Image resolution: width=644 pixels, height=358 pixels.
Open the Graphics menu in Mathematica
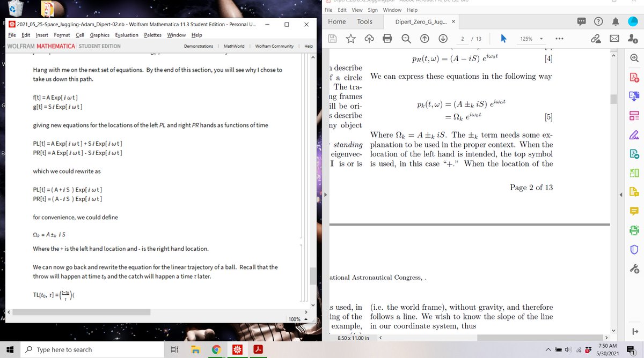tap(100, 35)
